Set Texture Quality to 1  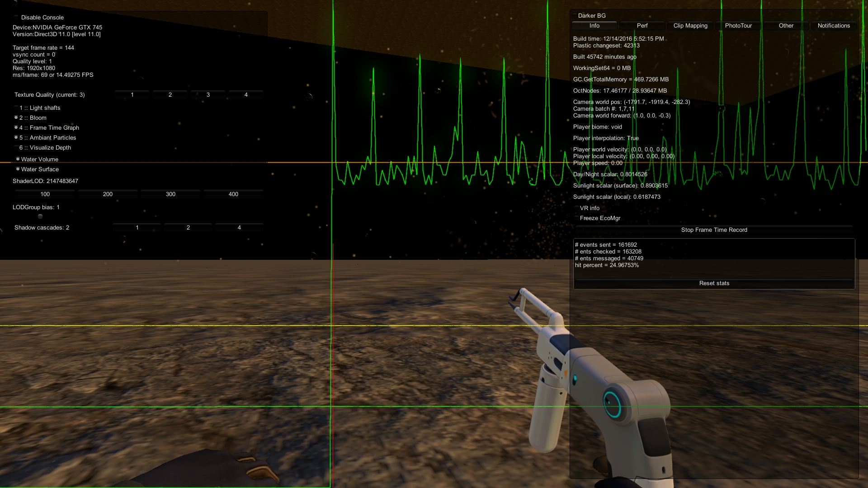point(132,94)
